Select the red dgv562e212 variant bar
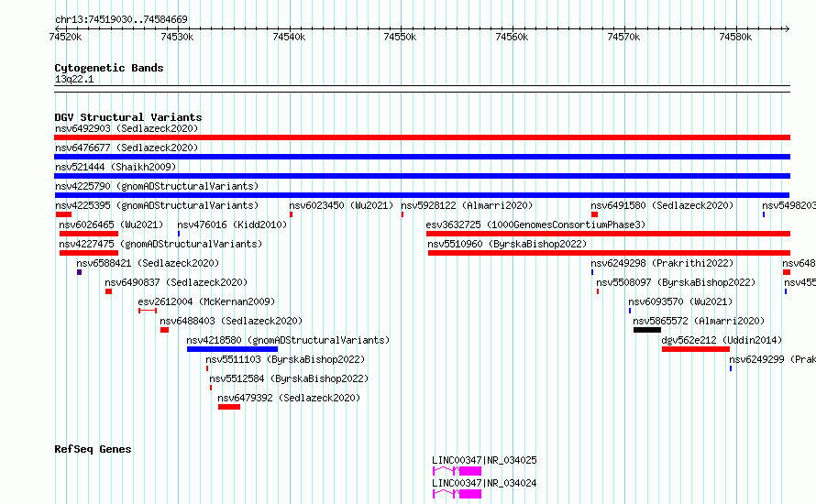 tap(696, 349)
